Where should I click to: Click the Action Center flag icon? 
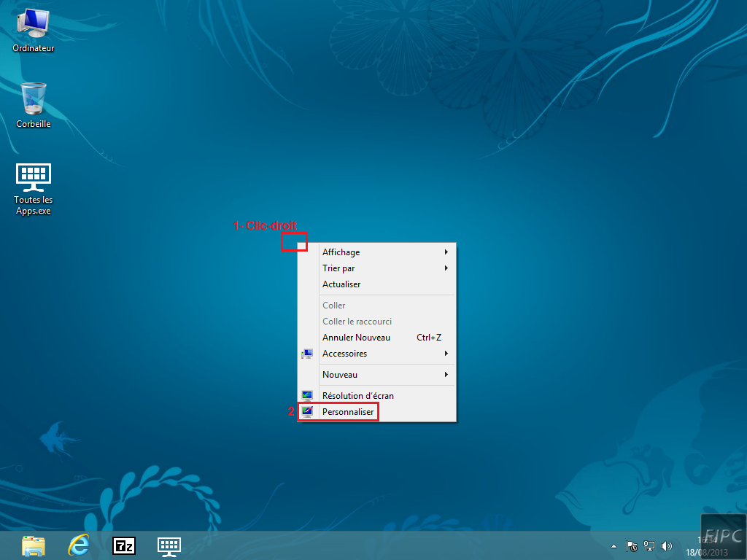tap(632, 546)
